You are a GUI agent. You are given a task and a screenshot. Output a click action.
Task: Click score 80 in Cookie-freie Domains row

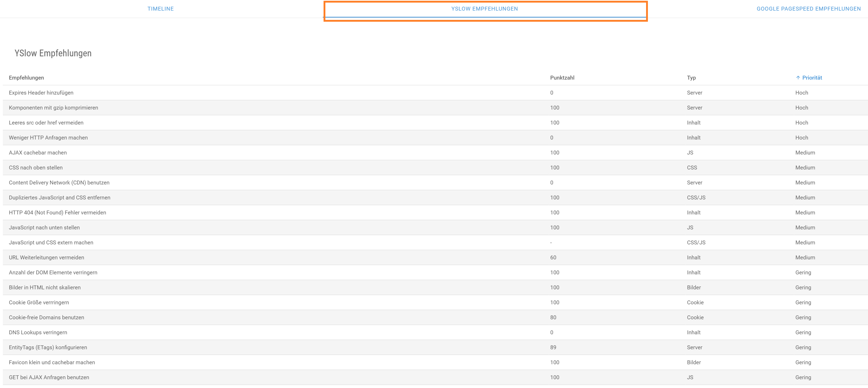point(553,317)
